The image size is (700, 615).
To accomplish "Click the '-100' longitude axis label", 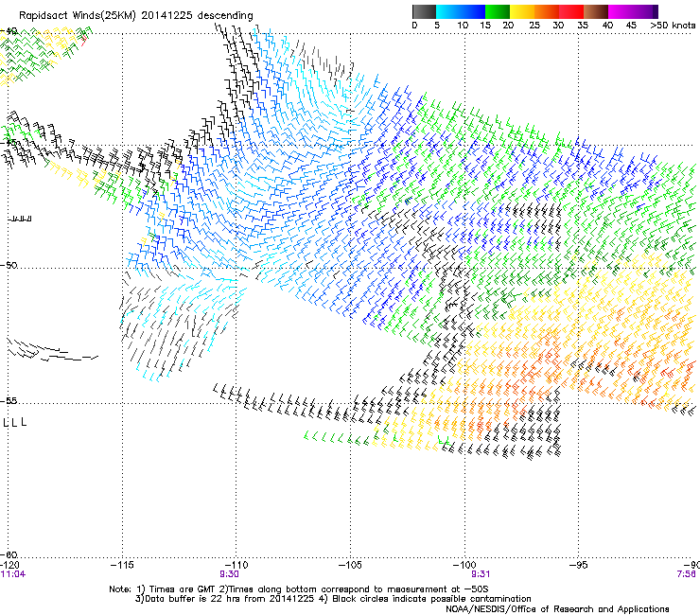I will [x=464, y=565].
